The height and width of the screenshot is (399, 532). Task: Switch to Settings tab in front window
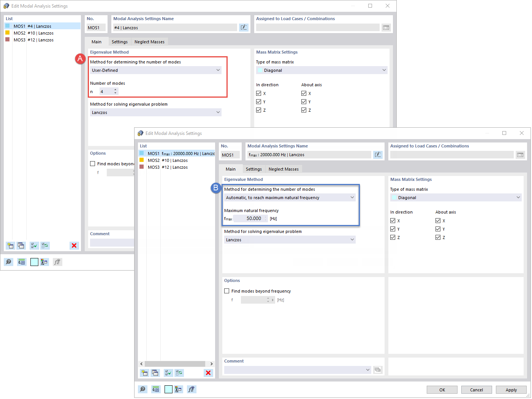click(254, 169)
